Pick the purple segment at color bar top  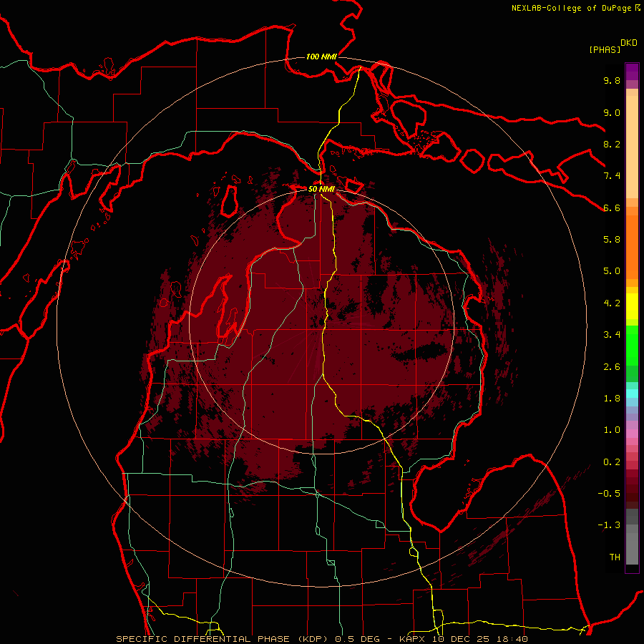pyautogui.click(x=632, y=72)
